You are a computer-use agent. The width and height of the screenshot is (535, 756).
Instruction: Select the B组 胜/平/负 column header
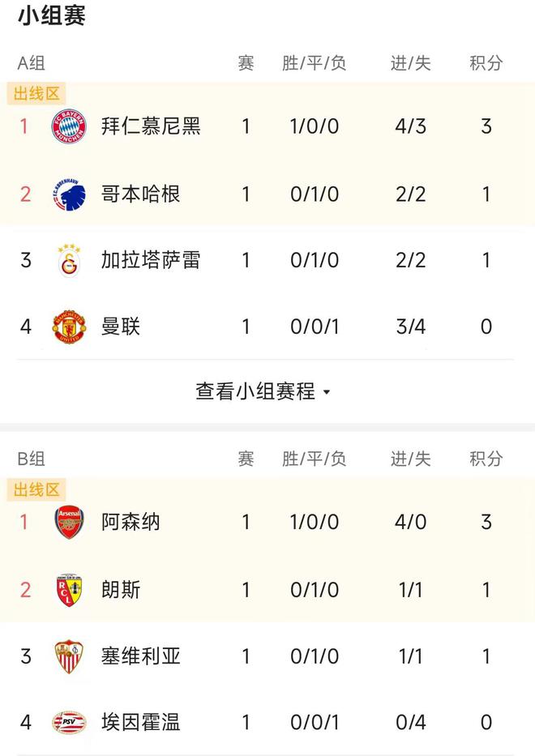click(314, 459)
